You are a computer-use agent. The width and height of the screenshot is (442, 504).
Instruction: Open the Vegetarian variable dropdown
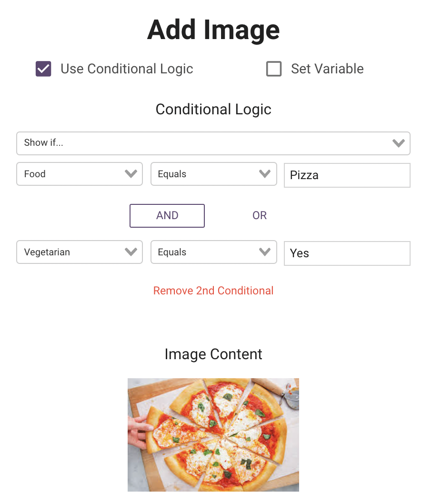click(71, 252)
